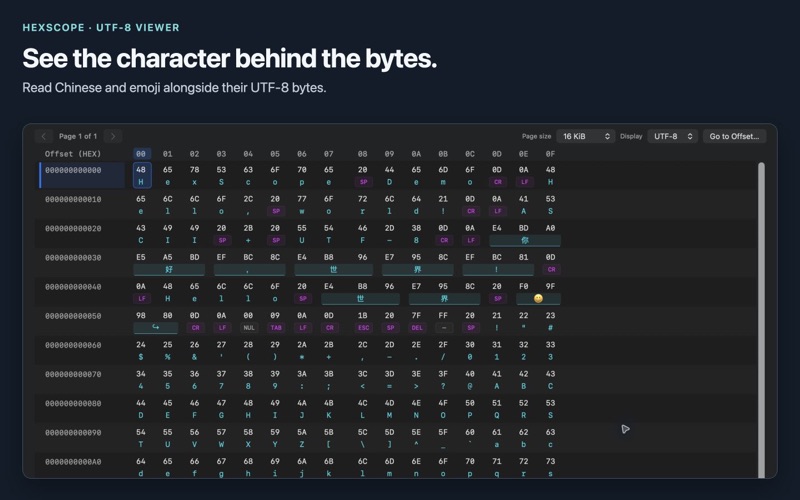Click the 好 character cell in row 000000000030

click(169, 269)
